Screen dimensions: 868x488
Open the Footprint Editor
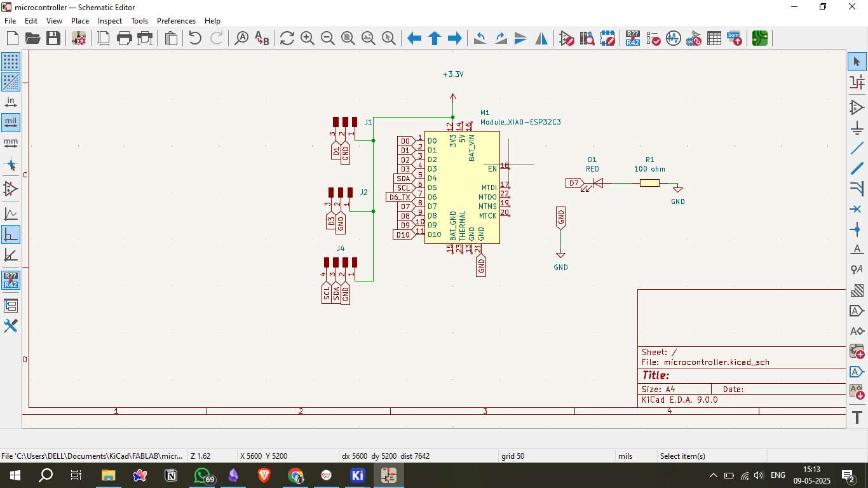[x=607, y=39]
